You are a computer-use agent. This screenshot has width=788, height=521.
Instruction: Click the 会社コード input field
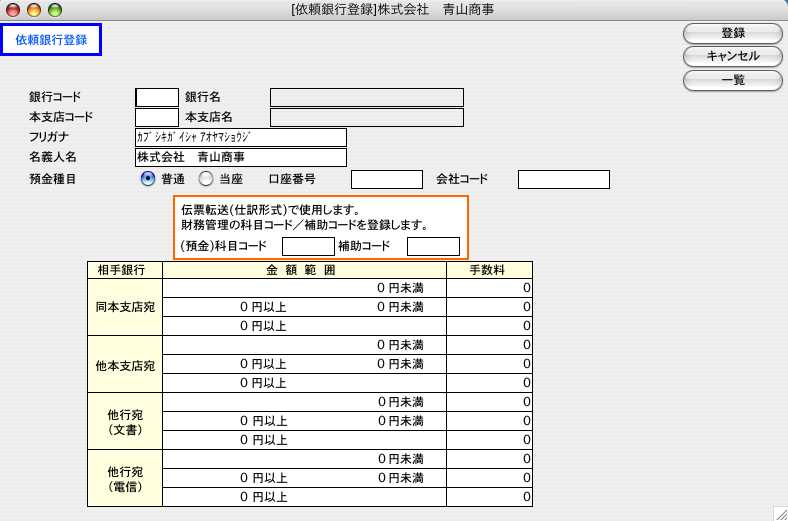point(563,179)
